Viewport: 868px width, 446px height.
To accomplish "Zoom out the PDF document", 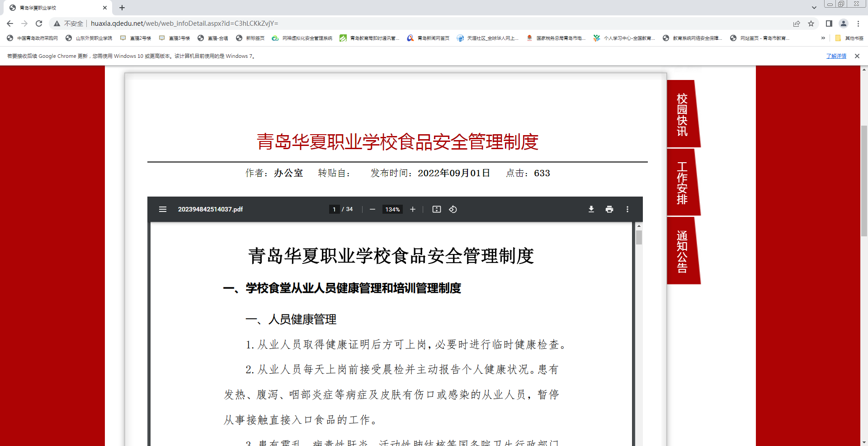I will pos(373,209).
